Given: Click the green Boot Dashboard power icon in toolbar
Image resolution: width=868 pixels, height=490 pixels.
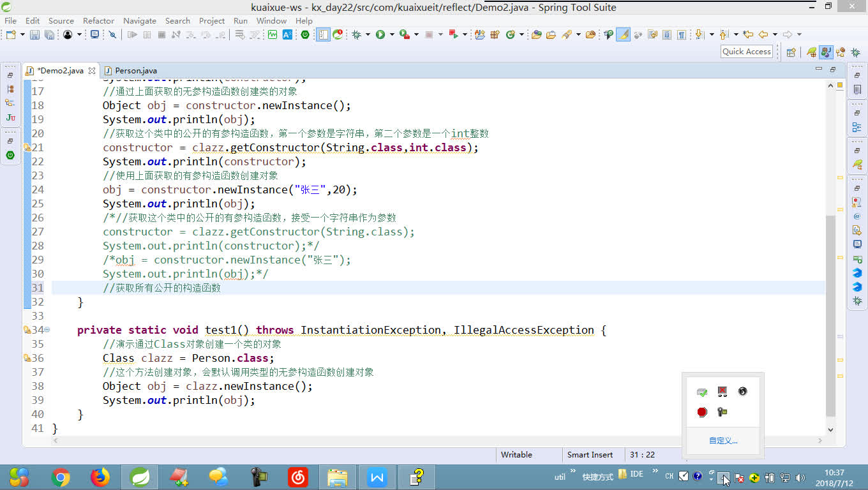Looking at the screenshot, I should pyautogui.click(x=305, y=34).
